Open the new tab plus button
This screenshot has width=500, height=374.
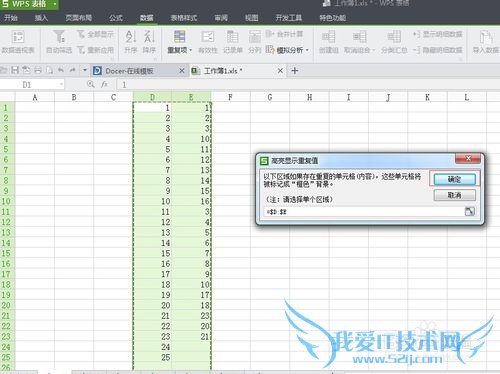[x=295, y=71]
